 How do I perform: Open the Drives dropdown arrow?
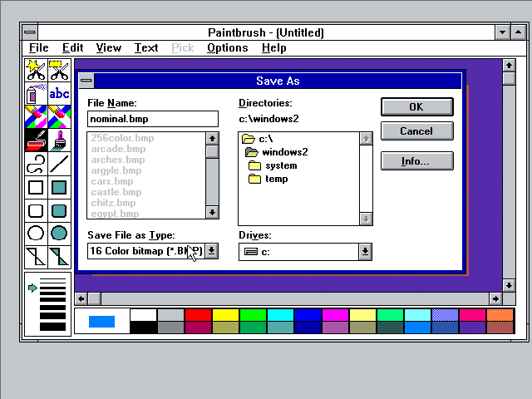click(365, 252)
